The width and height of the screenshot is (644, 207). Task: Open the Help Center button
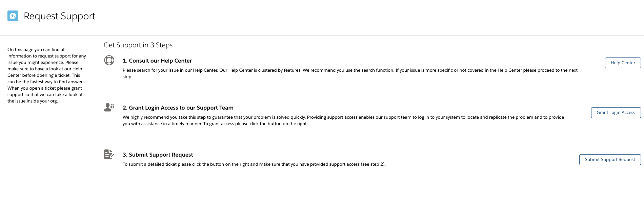tap(623, 63)
